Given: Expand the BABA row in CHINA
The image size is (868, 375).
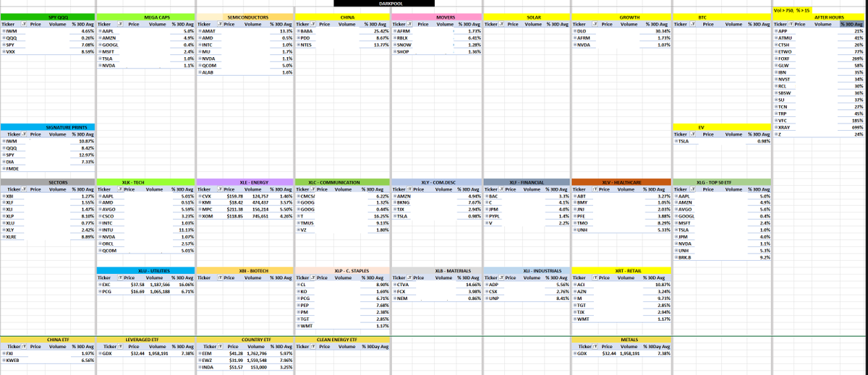Looking at the screenshot, I should click(298, 31).
